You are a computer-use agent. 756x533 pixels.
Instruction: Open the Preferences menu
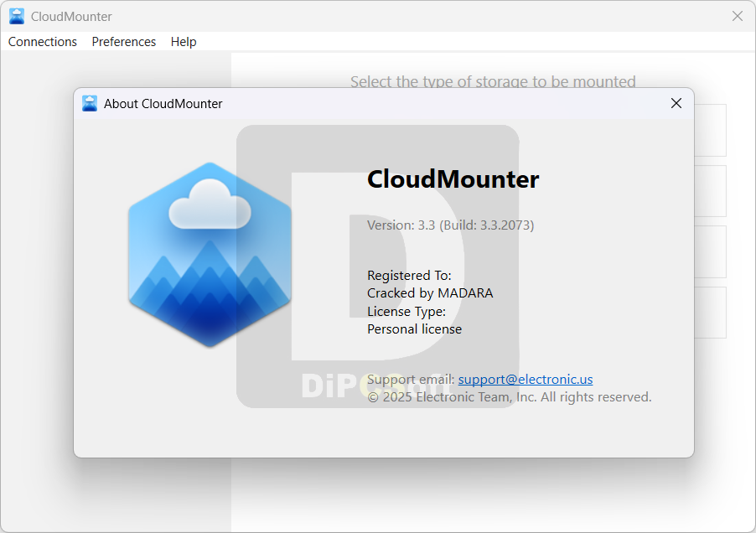click(123, 42)
